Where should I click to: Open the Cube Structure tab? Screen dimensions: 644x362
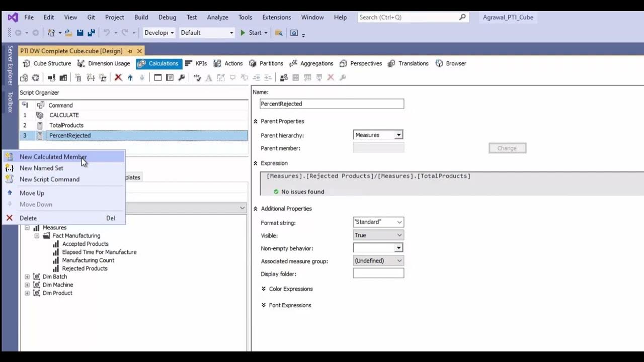[x=47, y=63]
